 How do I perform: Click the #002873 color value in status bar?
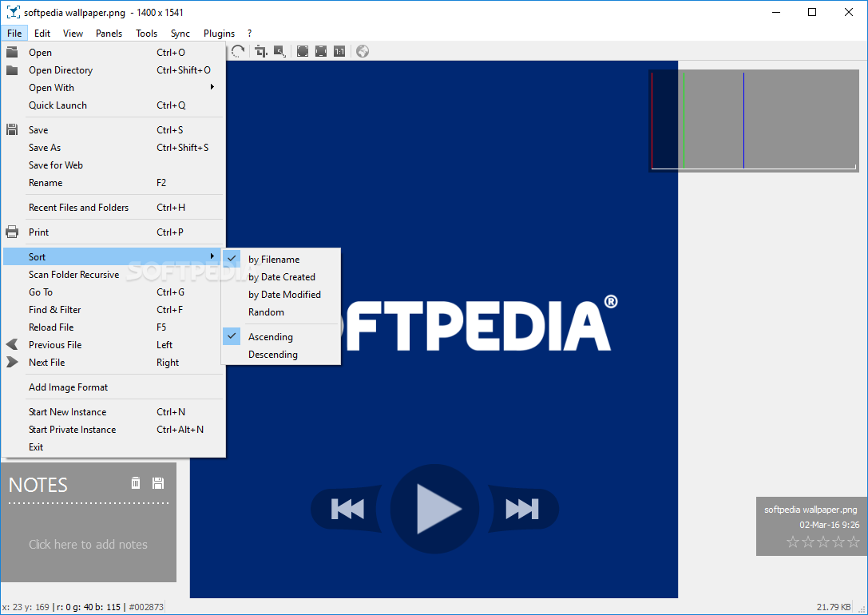pos(146,607)
